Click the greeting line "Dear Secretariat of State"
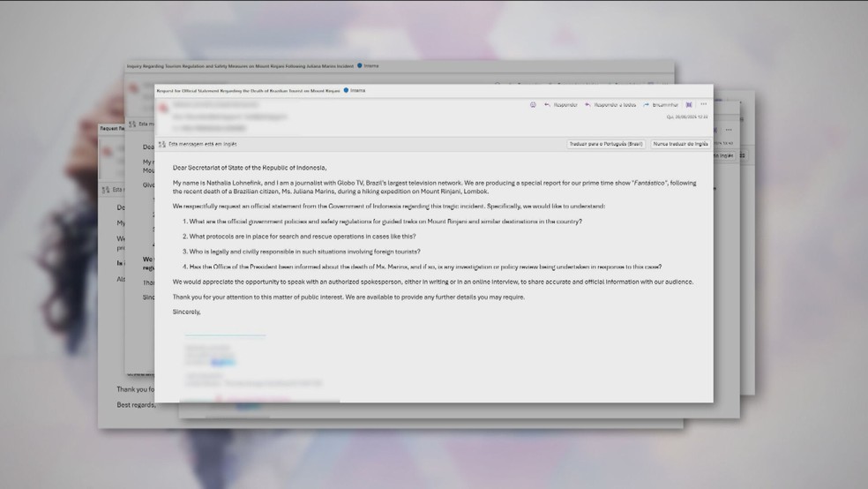The width and height of the screenshot is (868, 489). pyautogui.click(x=250, y=168)
